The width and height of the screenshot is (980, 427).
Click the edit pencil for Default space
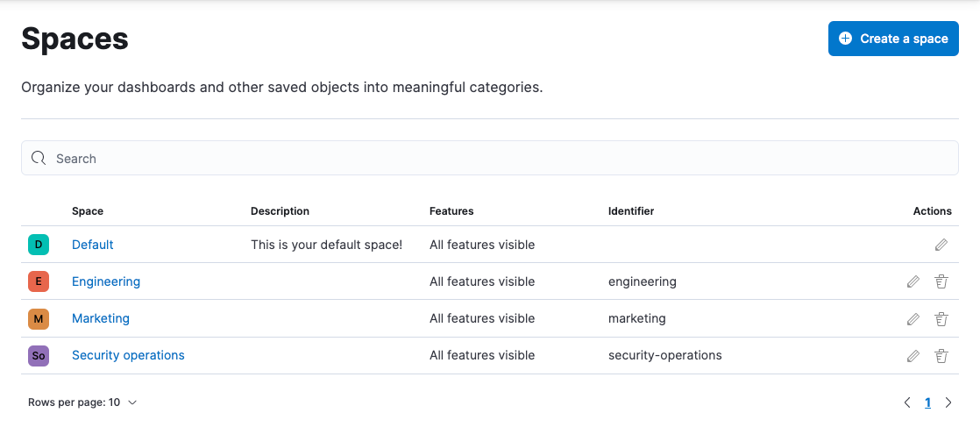(x=941, y=245)
